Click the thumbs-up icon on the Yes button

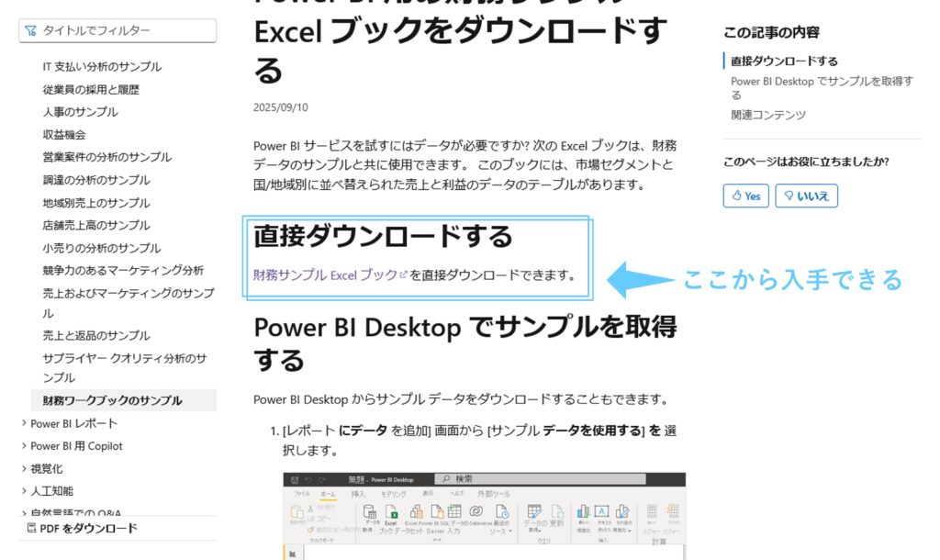pyautogui.click(x=736, y=196)
